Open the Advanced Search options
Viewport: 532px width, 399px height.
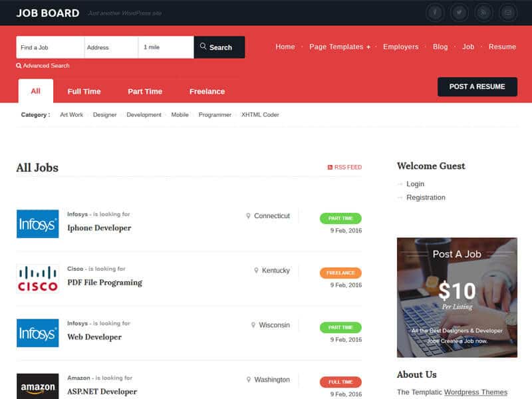click(43, 66)
